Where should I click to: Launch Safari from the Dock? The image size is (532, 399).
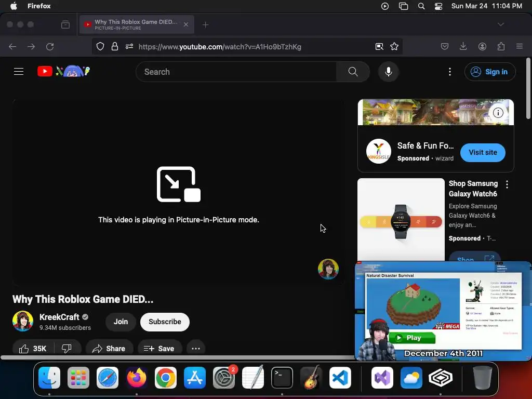108,377
